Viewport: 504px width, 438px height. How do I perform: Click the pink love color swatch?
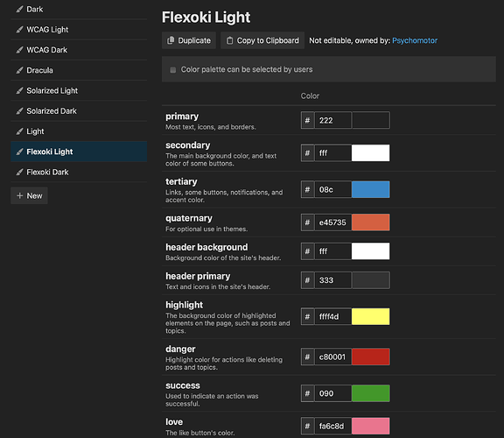(371, 426)
